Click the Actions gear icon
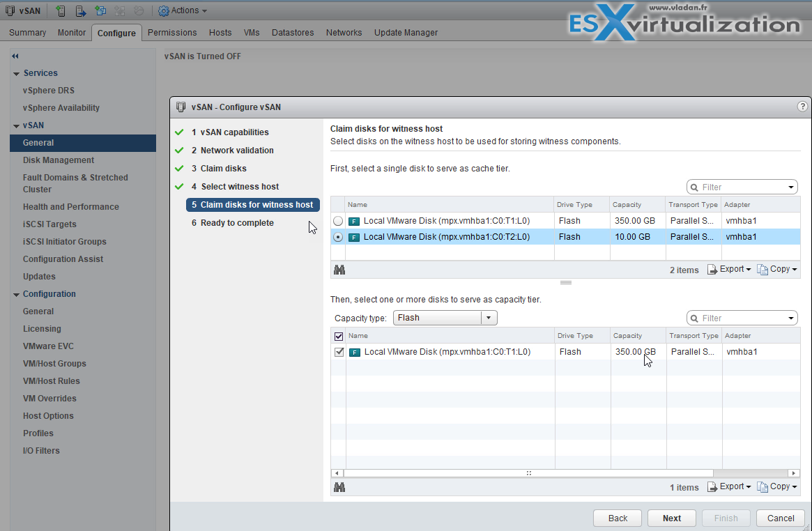The height and width of the screenshot is (531, 812). [x=164, y=10]
